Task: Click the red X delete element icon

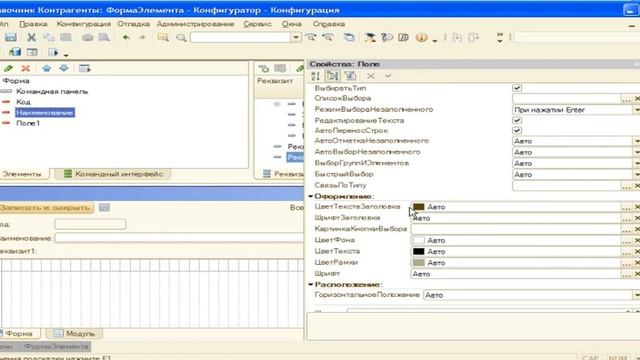Action: pos(25,68)
